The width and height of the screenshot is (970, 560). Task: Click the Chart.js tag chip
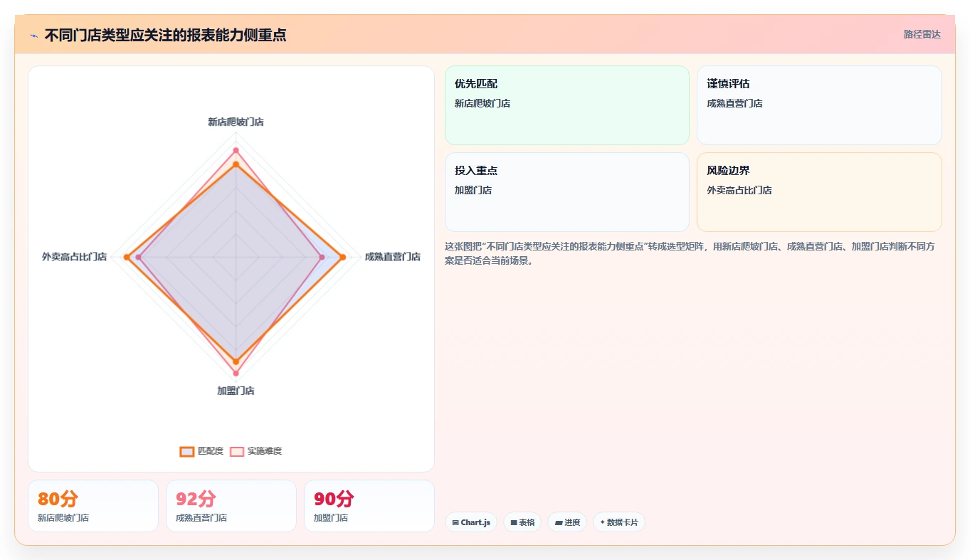click(x=471, y=522)
